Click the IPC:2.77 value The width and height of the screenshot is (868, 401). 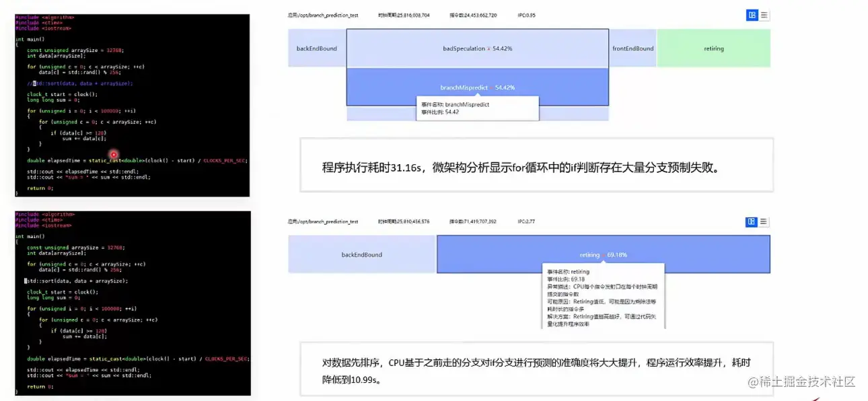coord(527,221)
